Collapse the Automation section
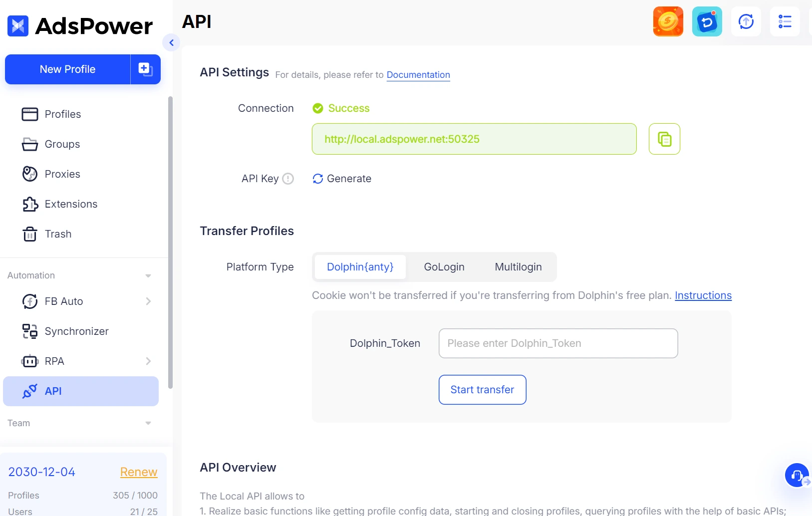Screen dimensions: 812x516 148,276
